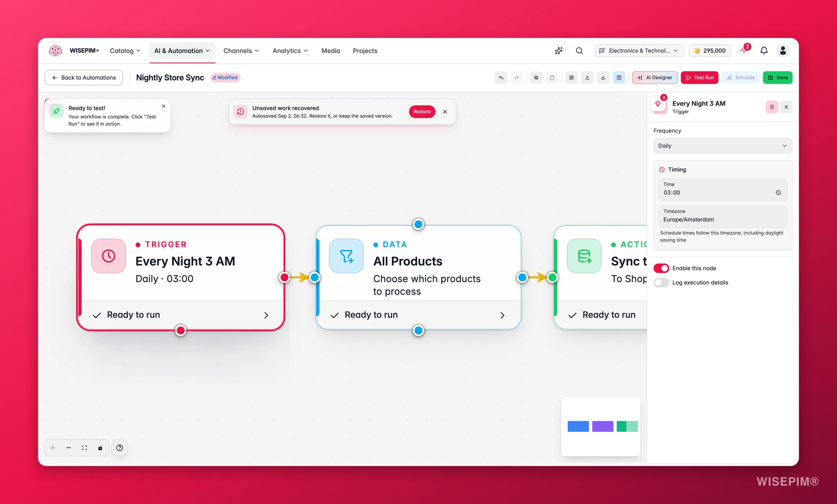Open the Electronics & Technol... catalog selector
Viewport: 837px width, 504px height.
[x=639, y=51]
